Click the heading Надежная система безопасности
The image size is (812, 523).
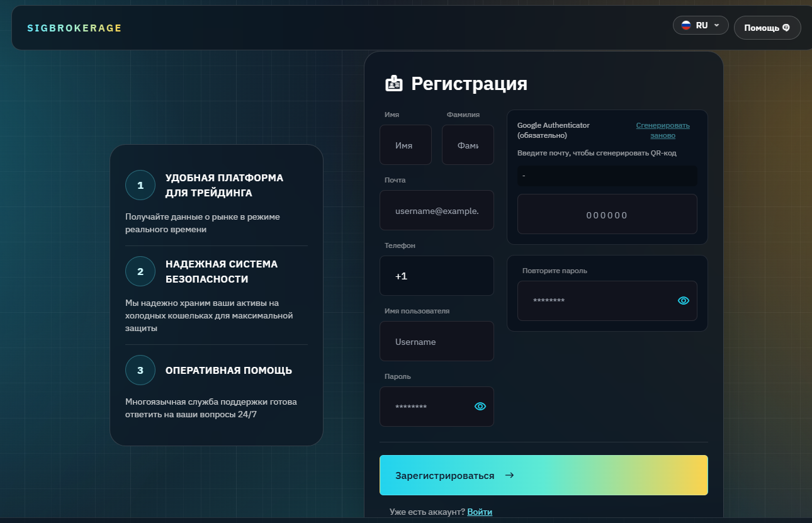point(222,271)
